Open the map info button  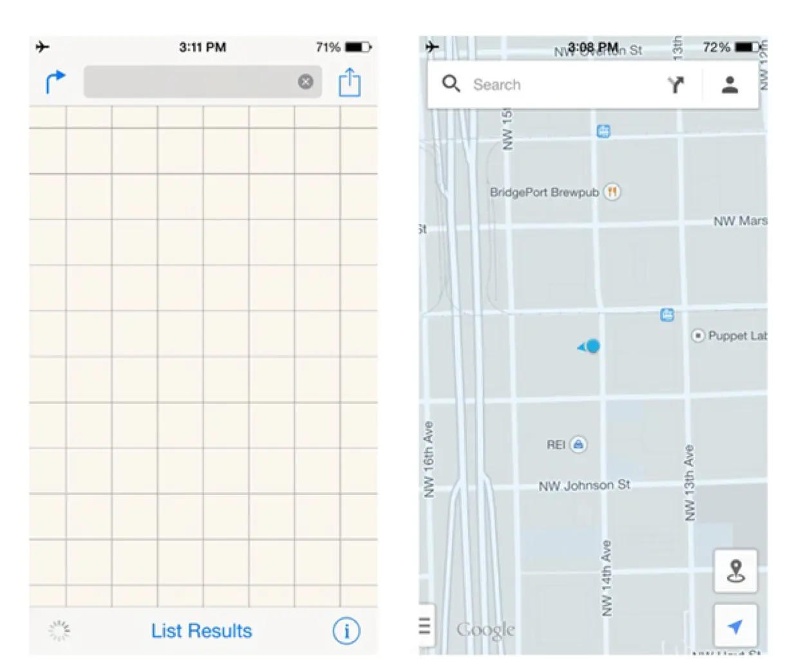346,631
